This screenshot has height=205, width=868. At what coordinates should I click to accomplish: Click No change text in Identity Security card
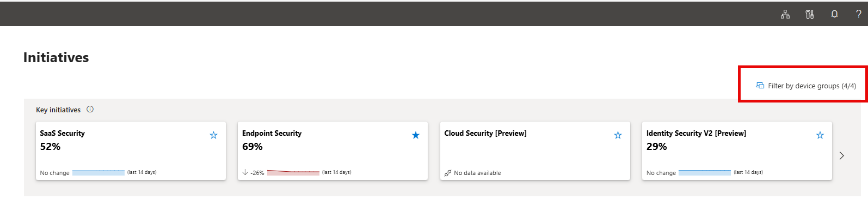pos(661,173)
